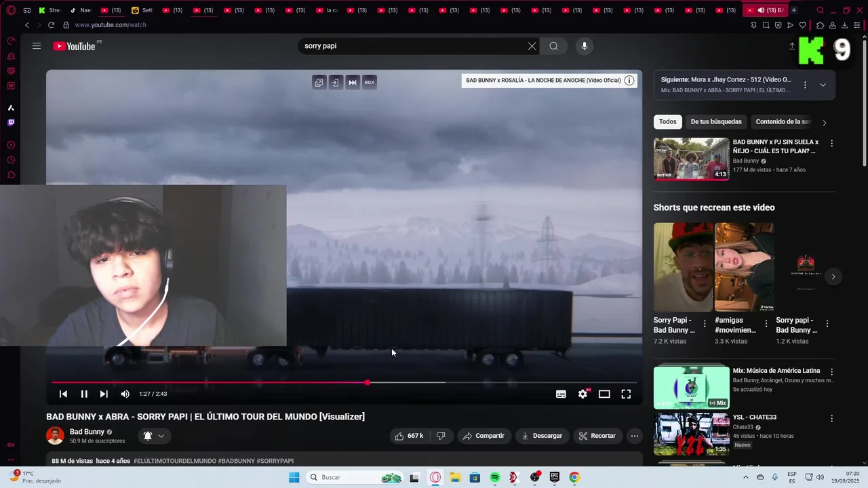868x488 pixels.
Task: Open GX history clock sidebar icon
Action: point(11,160)
